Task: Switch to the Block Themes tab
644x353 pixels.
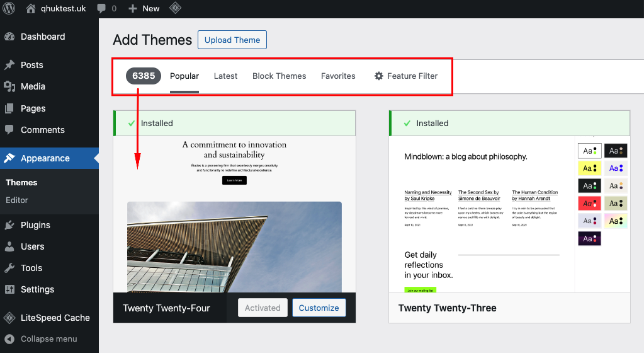Action: (x=280, y=76)
